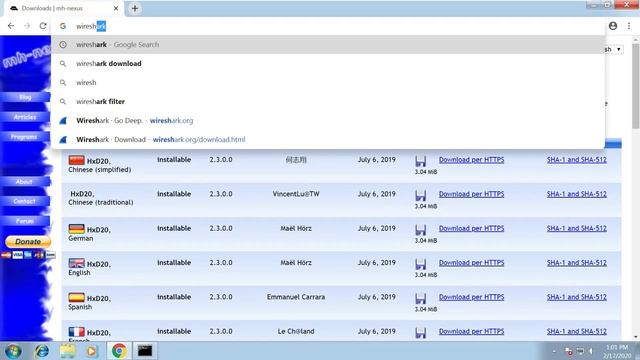Open the Windows Start menu orb
640x360 pixels.
[13, 351]
